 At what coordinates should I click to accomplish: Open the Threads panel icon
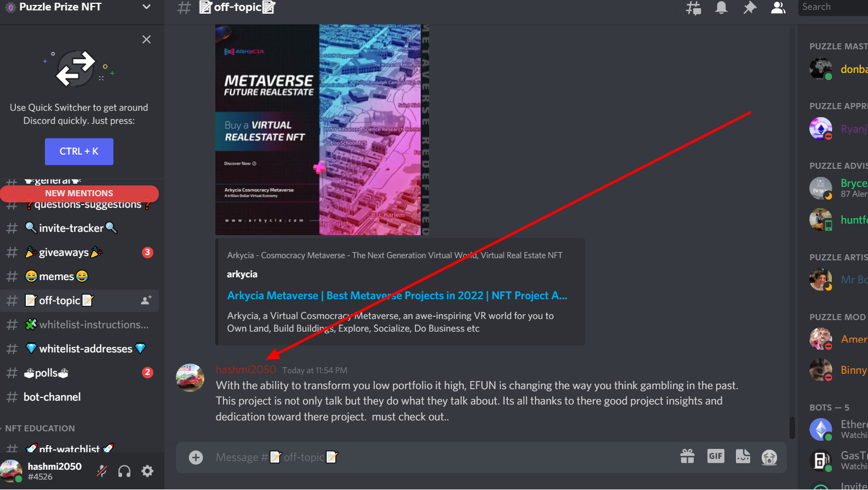point(693,8)
